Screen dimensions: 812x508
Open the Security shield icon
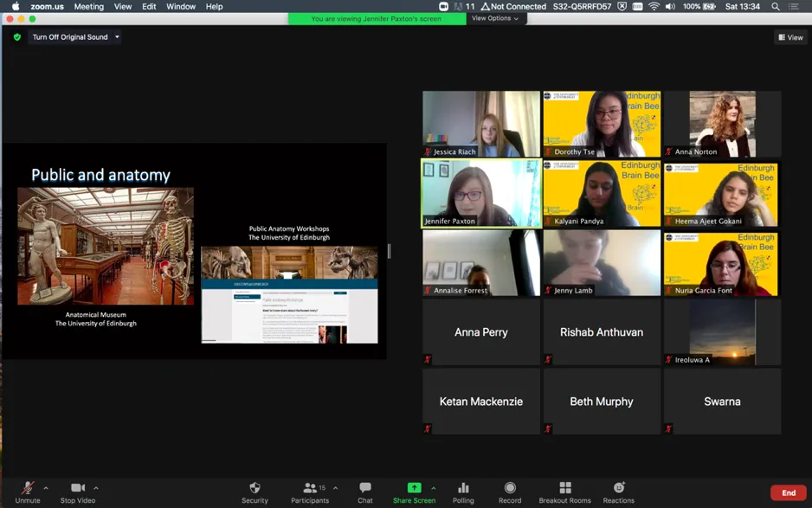255,489
